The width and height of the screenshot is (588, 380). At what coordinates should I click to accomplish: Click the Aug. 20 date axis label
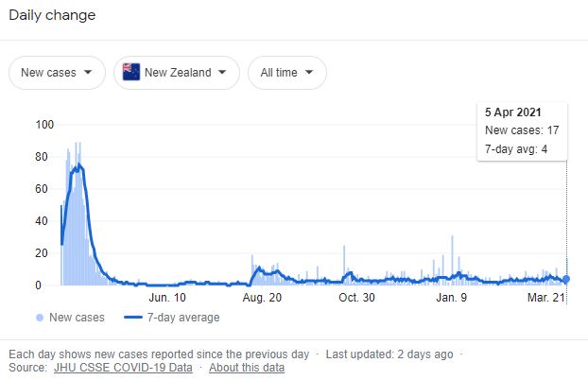(262, 298)
